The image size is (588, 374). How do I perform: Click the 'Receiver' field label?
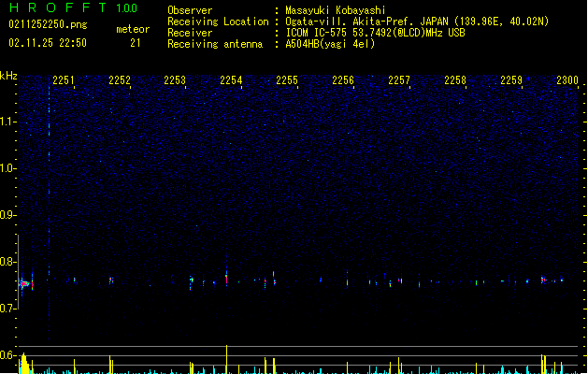pyautogui.click(x=190, y=33)
